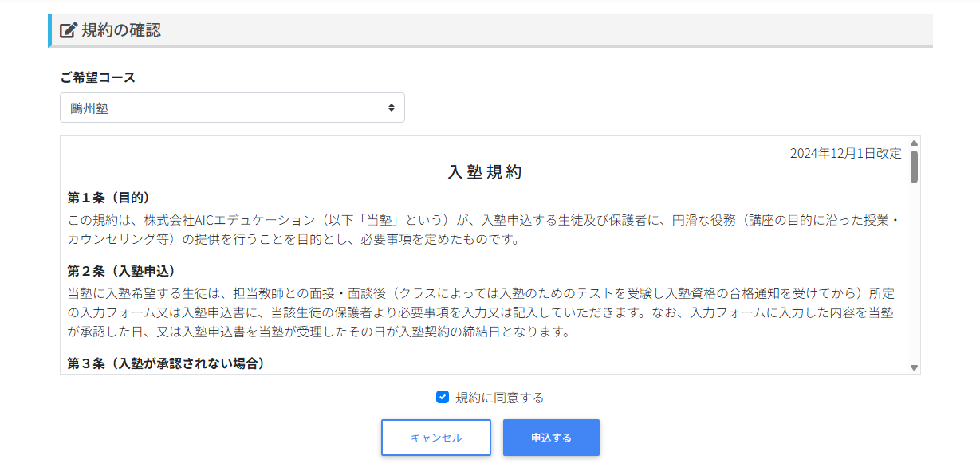The image size is (980, 471).
Task: Click the paragraph text under 第2条
Action: click(x=478, y=312)
